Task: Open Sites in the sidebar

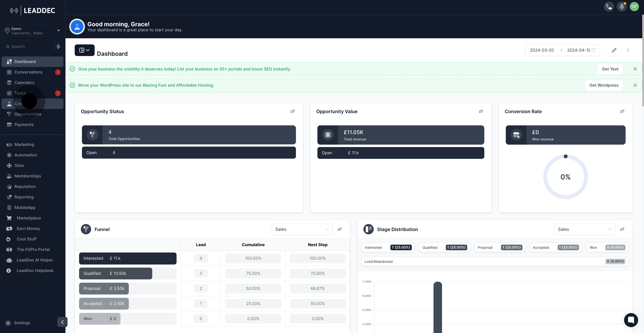Action: coord(32,165)
